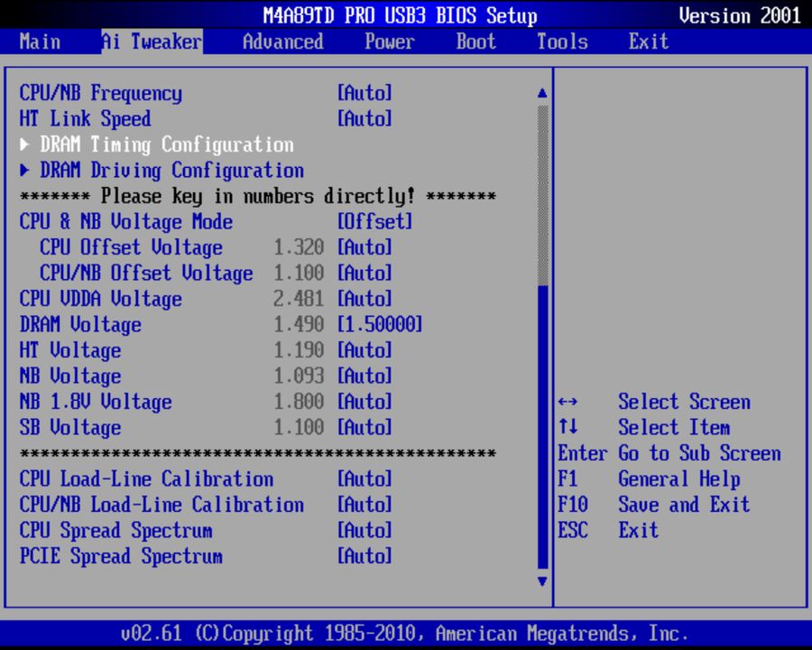Open CPU Spread Spectrum setting
This screenshot has height=650, width=812.
[365, 530]
